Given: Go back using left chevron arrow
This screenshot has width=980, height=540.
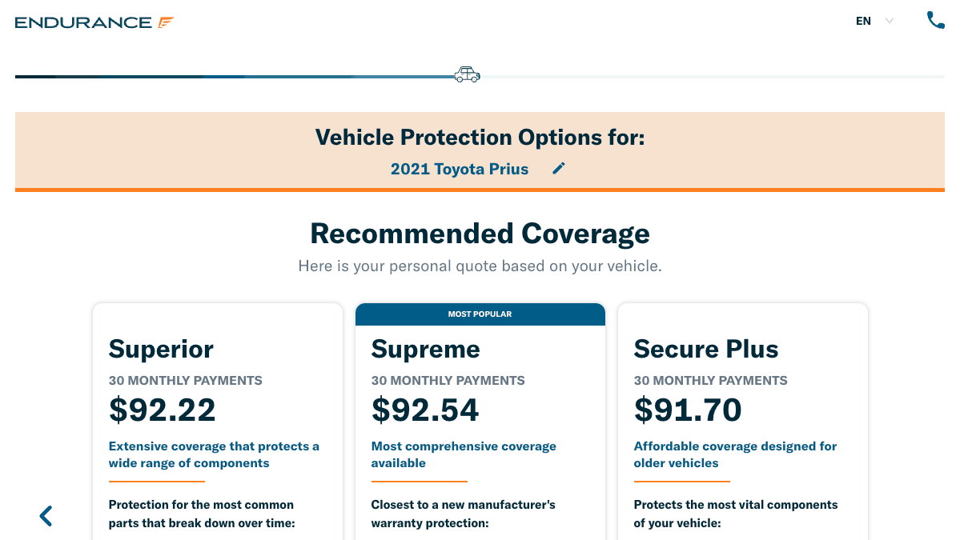Looking at the screenshot, I should [46, 516].
